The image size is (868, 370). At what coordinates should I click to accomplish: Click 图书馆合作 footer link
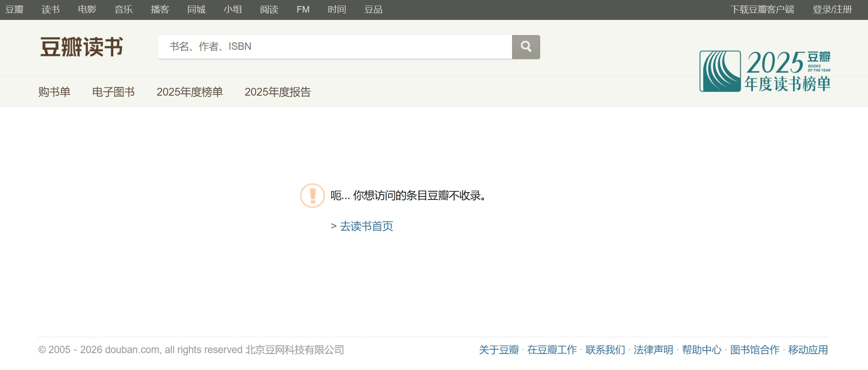pyautogui.click(x=755, y=350)
